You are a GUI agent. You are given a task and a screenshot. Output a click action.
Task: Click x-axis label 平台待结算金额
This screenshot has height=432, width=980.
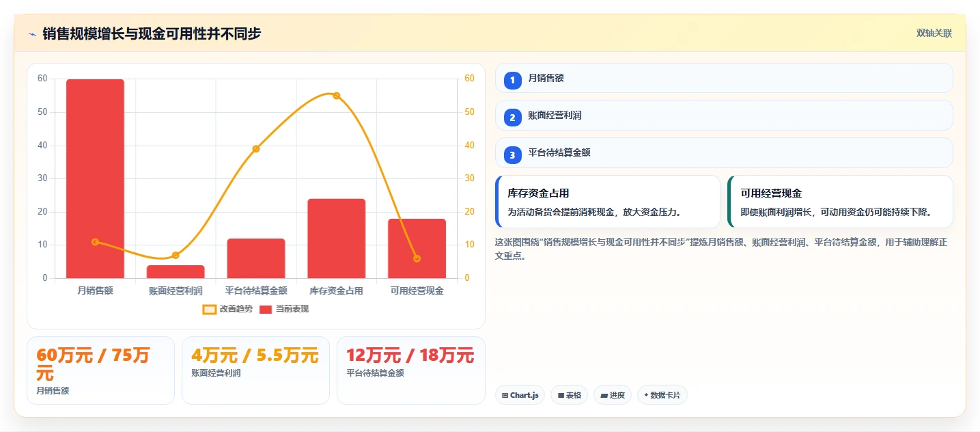pos(256,291)
